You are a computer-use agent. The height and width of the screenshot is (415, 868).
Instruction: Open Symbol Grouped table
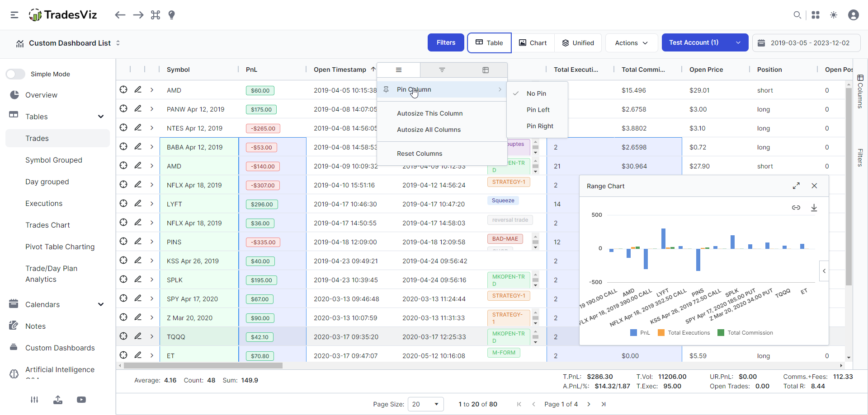tap(54, 160)
